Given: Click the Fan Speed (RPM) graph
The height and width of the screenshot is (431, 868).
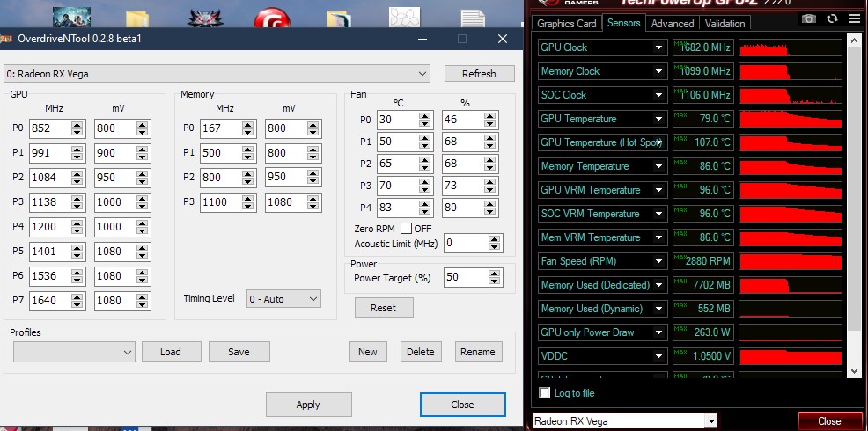Looking at the screenshot, I should pos(791,261).
